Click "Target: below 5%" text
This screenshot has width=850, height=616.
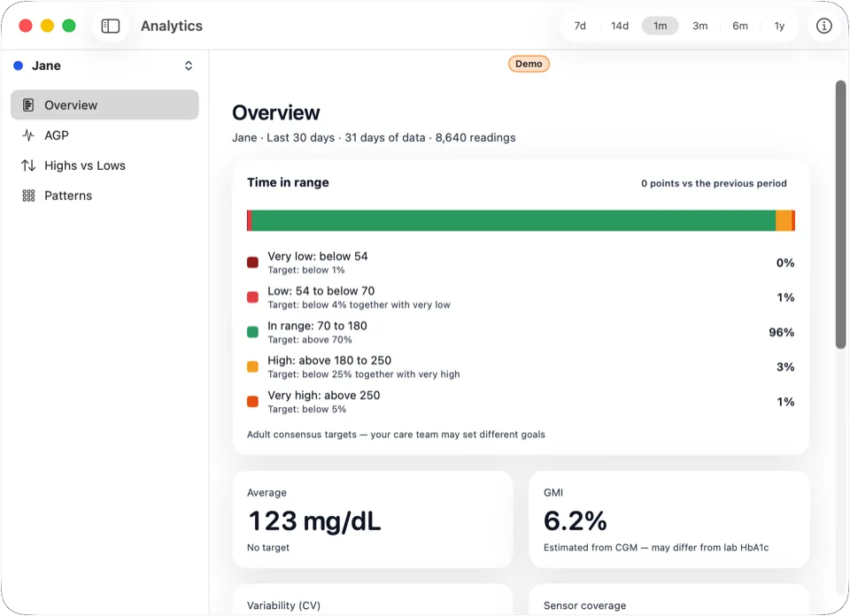pos(307,409)
